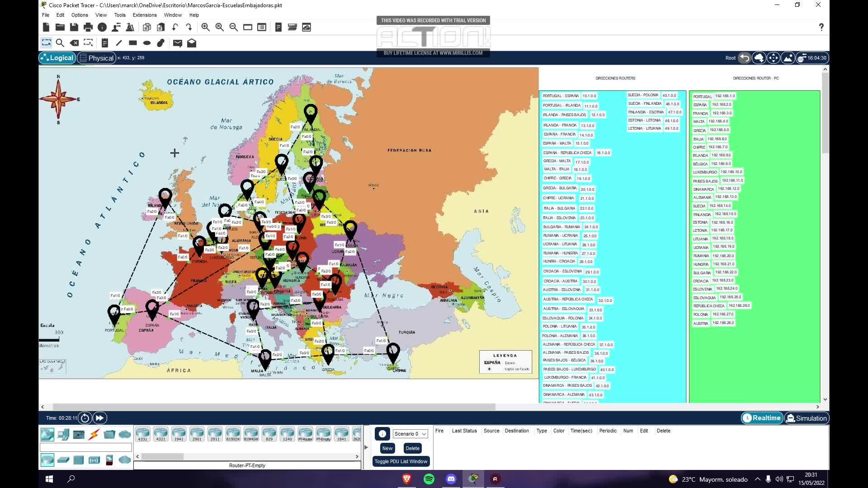Screen dimensions: 868x488
Task: Select the Connections lightning bolt category
Action: point(94,435)
